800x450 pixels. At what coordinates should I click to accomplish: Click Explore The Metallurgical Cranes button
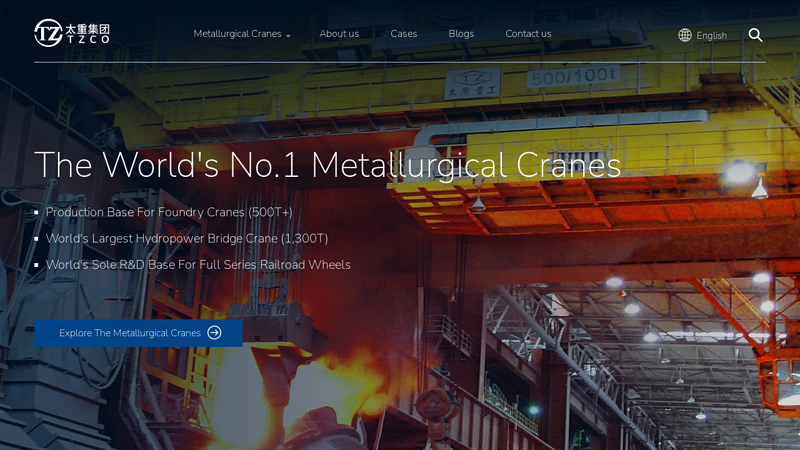coord(138,333)
